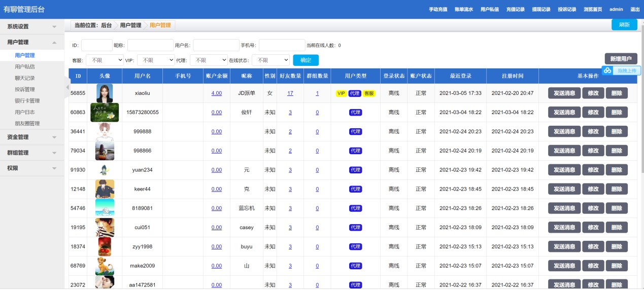Open the 在线状态 filter dropdown
The height and width of the screenshot is (290, 644).
click(270, 60)
